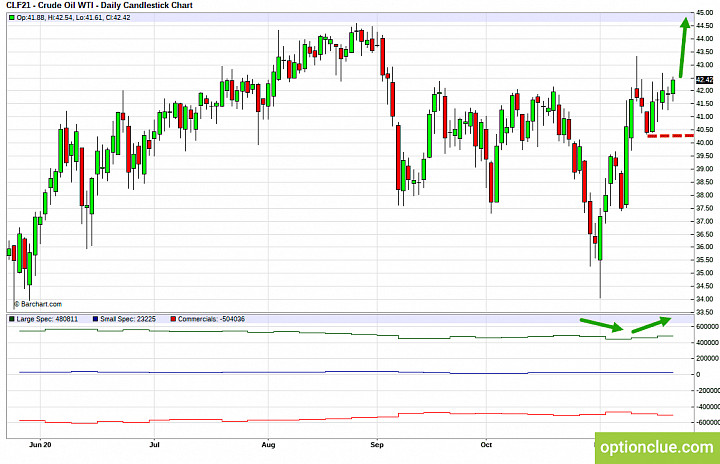Image resolution: width=720 pixels, height=464 pixels.
Task: Click the 41.00 price axis label
Action: [x=704, y=117]
